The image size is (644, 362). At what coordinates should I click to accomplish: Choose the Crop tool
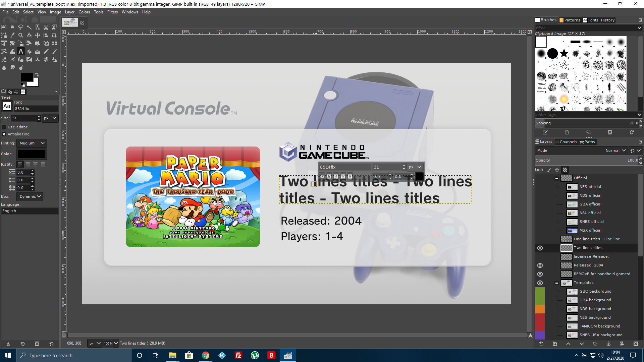[x=54, y=35]
